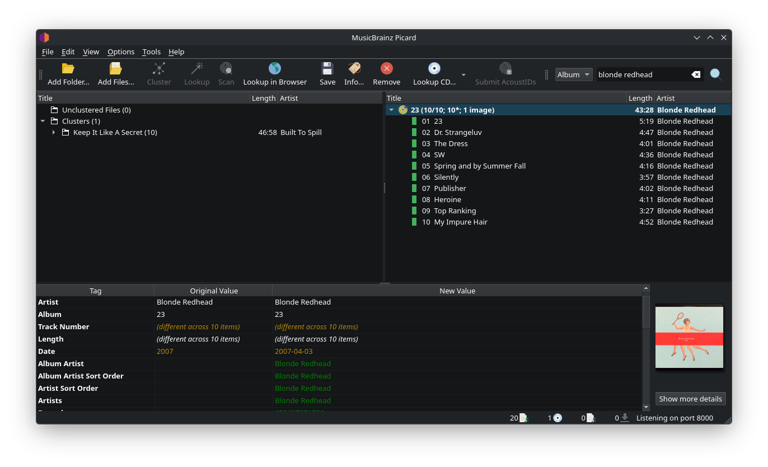Viewport: 768px width, 467px height.
Task: Start Lookup CD
Action: pyautogui.click(x=434, y=74)
